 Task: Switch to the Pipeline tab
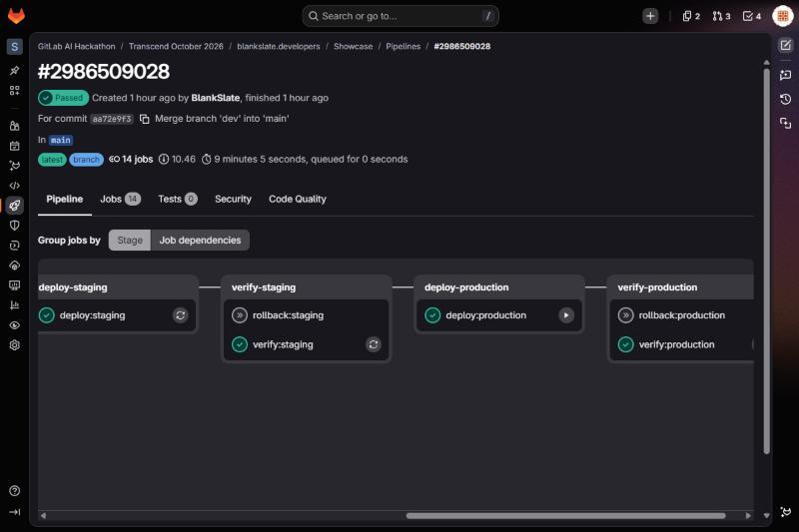(x=65, y=199)
